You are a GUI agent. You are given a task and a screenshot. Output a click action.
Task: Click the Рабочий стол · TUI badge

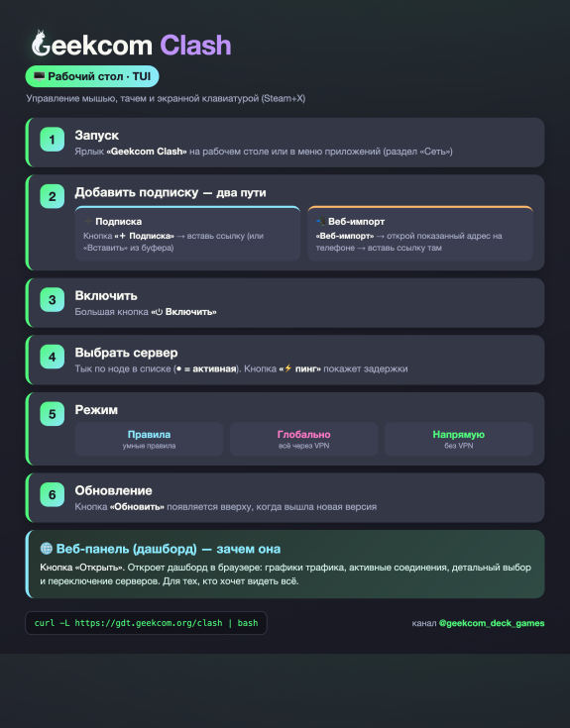pyautogui.click(x=92, y=76)
